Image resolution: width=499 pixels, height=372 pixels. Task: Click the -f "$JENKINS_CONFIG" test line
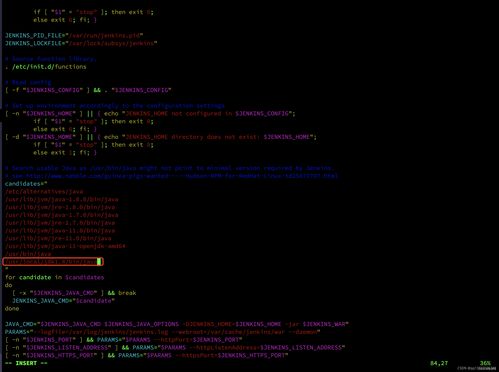[88, 90]
